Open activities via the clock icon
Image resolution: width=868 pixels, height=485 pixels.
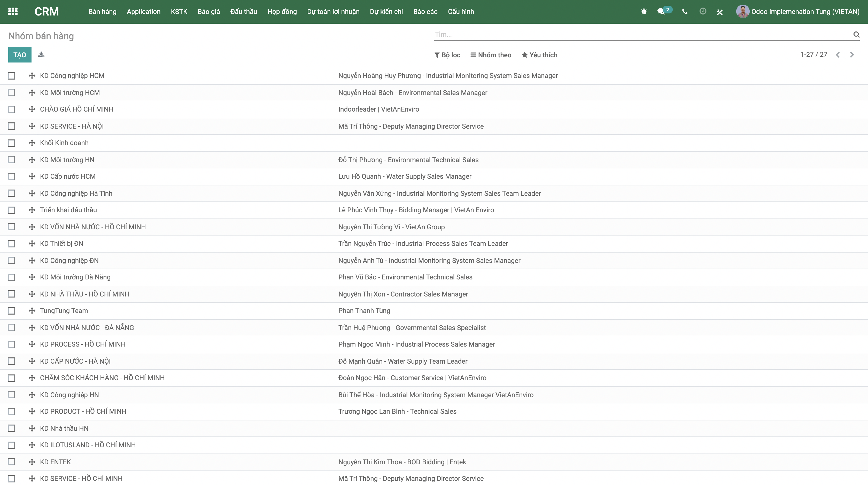pos(703,11)
